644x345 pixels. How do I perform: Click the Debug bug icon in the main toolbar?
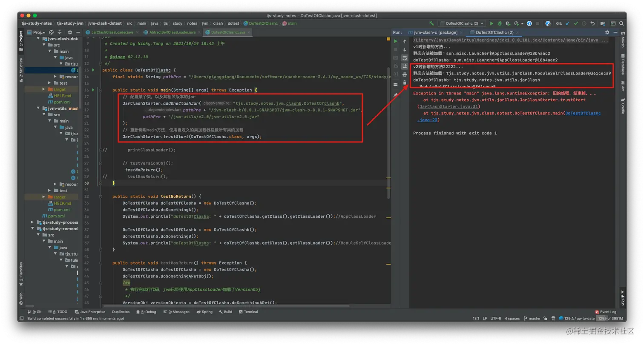pyautogui.click(x=500, y=23)
